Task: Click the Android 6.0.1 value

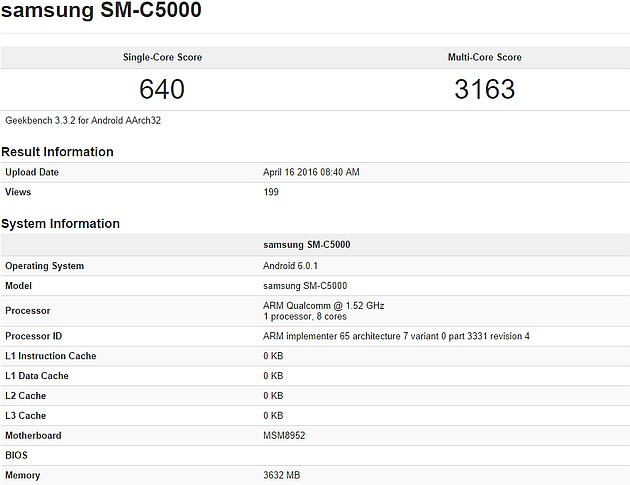Action: 290,266
